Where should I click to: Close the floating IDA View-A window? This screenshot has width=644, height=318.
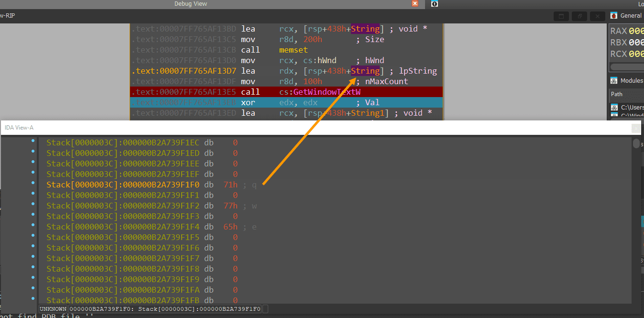(x=635, y=128)
